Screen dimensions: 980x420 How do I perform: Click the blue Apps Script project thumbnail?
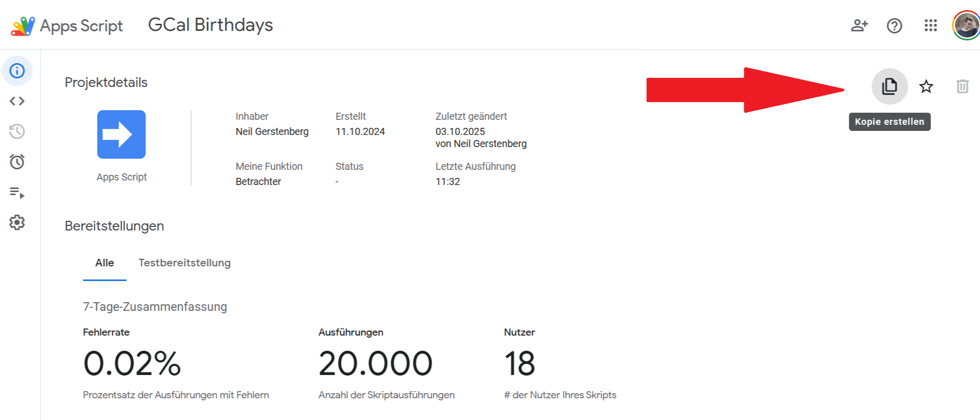[x=121, y=134]
